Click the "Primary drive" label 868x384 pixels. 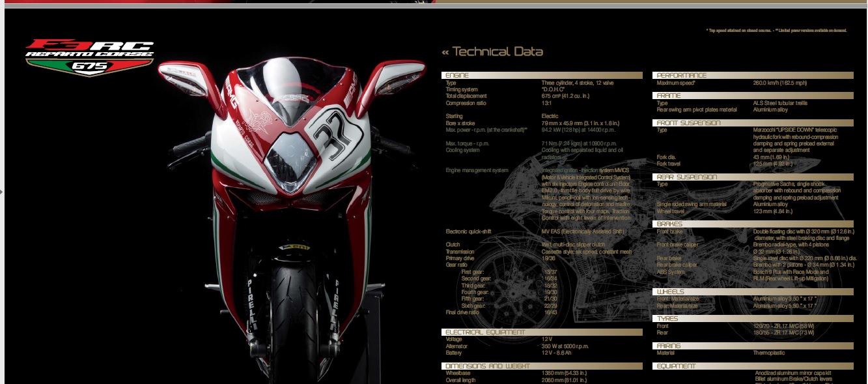coord(460,258)
